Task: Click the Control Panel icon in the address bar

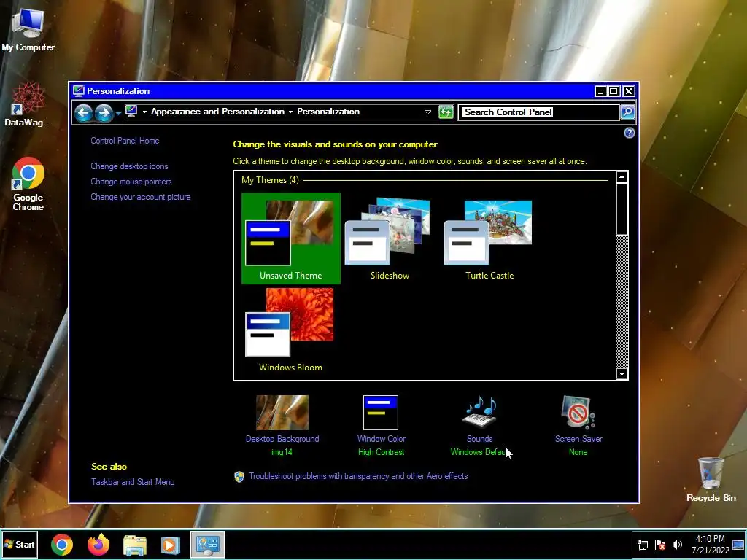Action: pyautogui.click(x=131, y=112)
